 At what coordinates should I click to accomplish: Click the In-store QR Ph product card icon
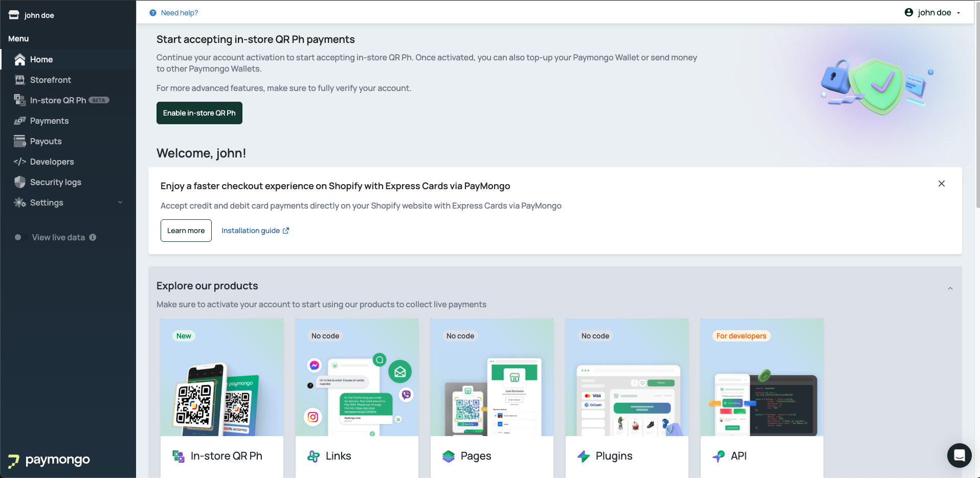pyautogui.click(x=179, y=456)
